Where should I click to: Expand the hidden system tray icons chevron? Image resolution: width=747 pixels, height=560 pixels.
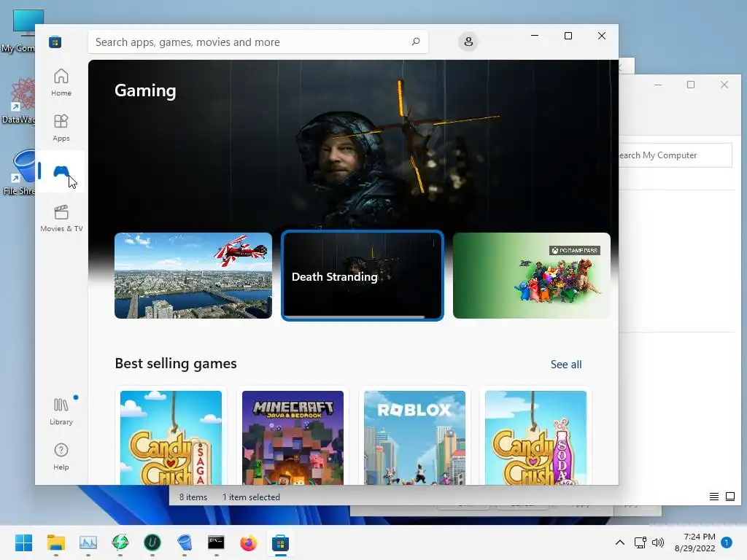(x=620, y=542)
